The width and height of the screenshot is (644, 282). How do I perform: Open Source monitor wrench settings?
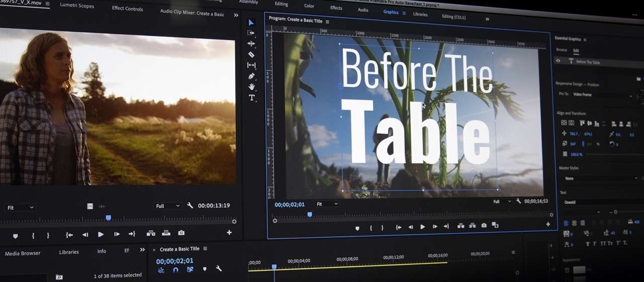click(x=190, y=206)
